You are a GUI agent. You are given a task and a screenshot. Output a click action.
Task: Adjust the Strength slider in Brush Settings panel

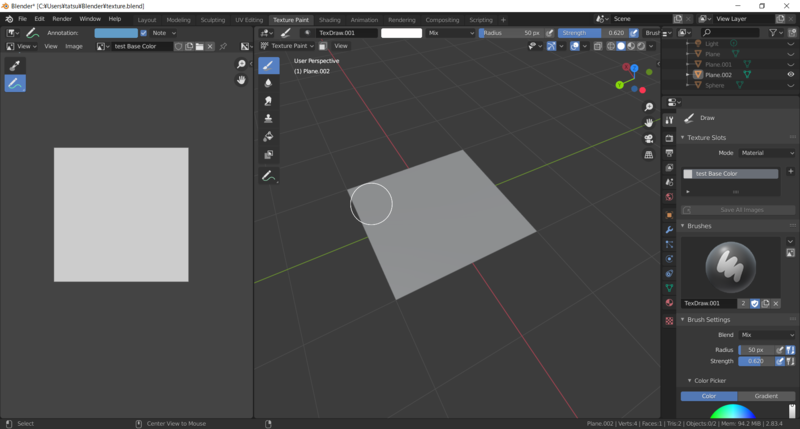(x=756, y=361)
